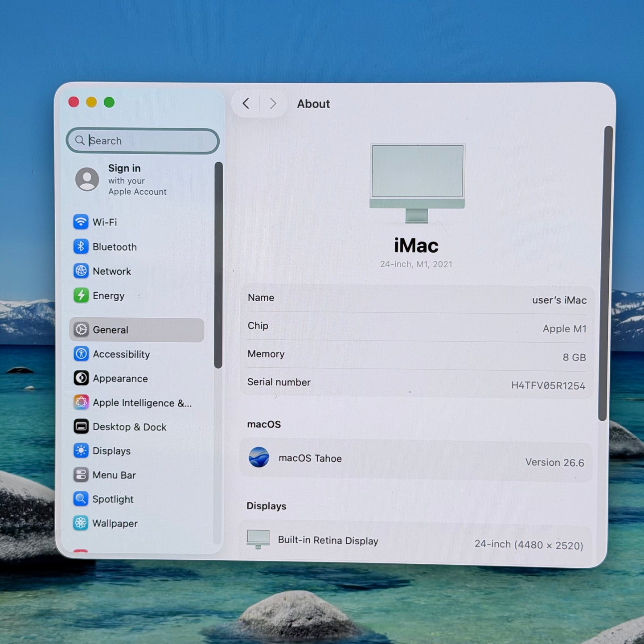Click the Built-in Retina Display icon
The width and height of the screenshot is (644, 644).
pyautogui.click(x=258, y=539)
